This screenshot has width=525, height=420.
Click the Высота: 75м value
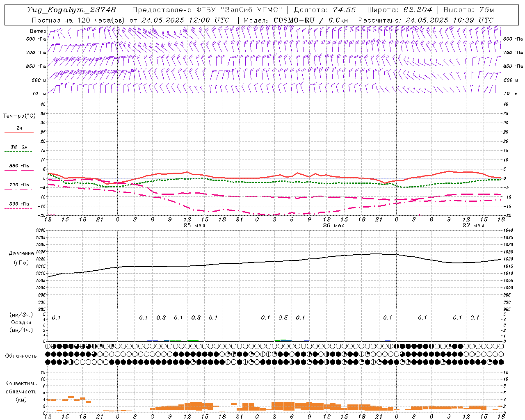click(469, 10)
